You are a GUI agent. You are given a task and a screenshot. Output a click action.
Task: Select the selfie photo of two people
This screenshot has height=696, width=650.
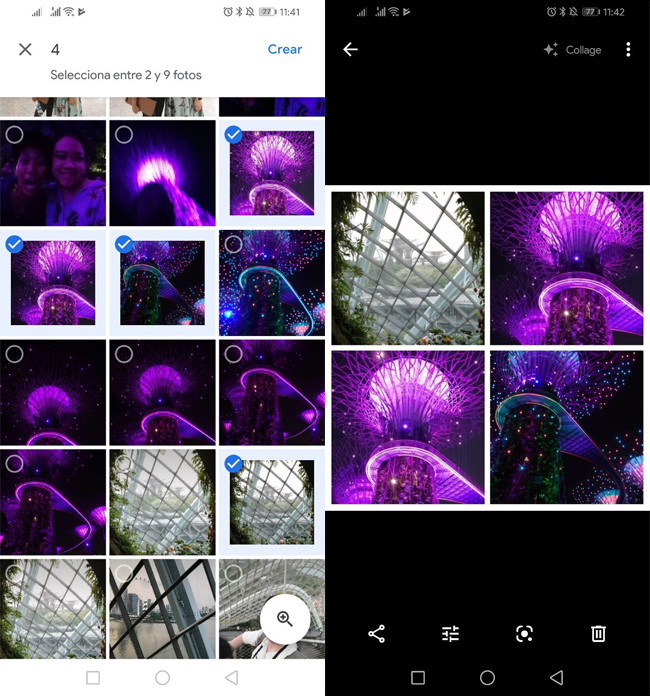(53, 173)
